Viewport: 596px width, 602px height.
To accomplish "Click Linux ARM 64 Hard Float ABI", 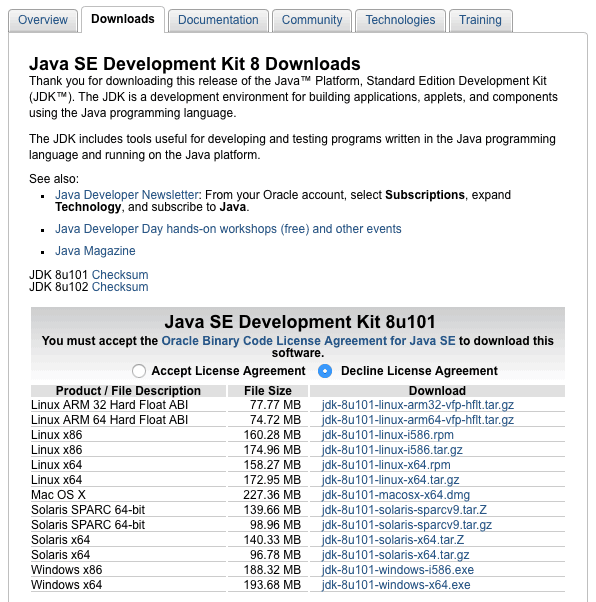I will click(x=109, y=420).
